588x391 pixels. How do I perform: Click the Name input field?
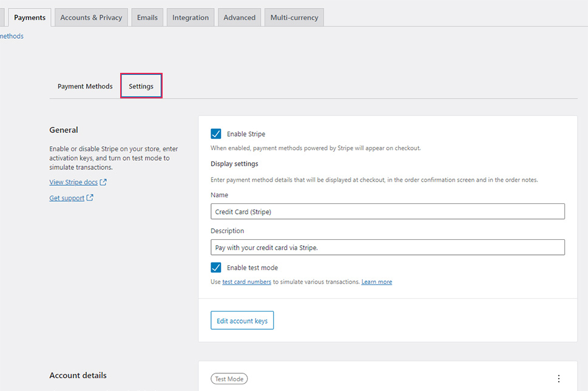[388, 211]
